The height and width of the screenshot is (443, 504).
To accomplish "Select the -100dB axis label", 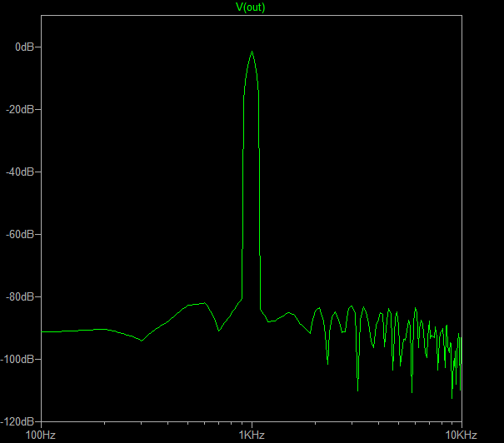I will (x=17, y=359).
